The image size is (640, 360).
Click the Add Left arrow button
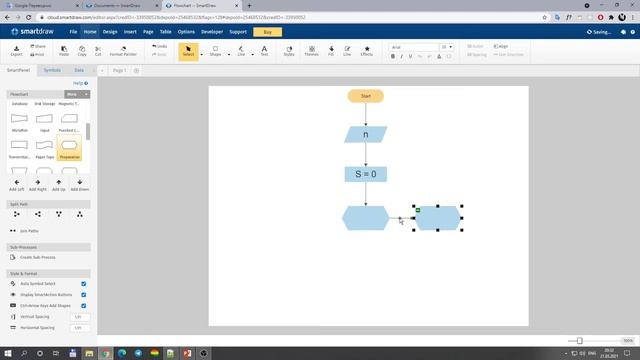17,185
